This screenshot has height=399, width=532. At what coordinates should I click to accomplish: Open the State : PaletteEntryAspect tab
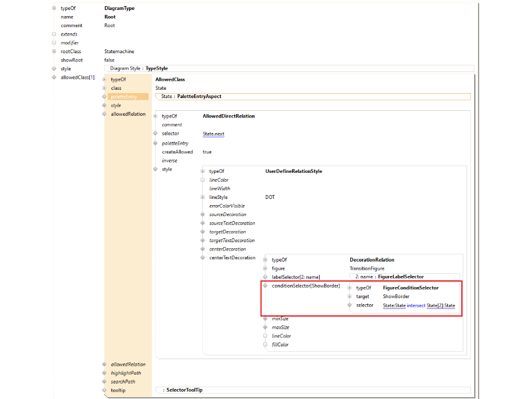click(x=191, y=96)
